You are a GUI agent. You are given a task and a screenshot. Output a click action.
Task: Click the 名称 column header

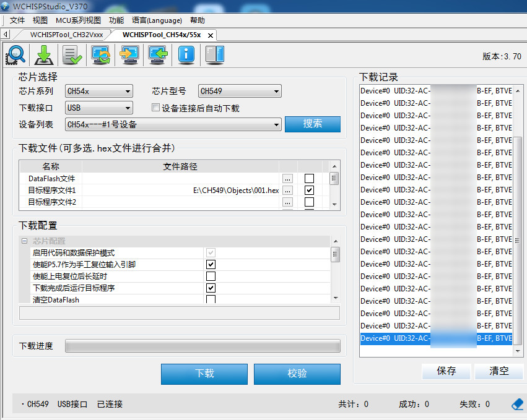51,166
